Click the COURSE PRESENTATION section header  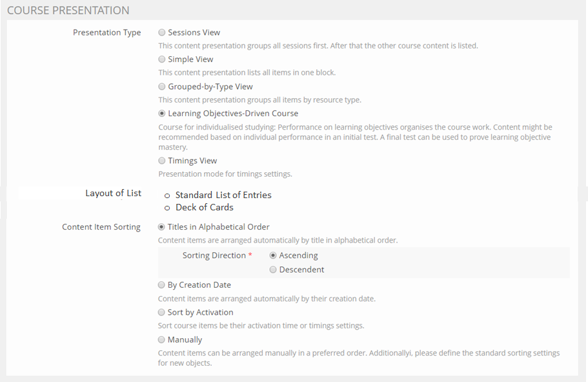68,10
